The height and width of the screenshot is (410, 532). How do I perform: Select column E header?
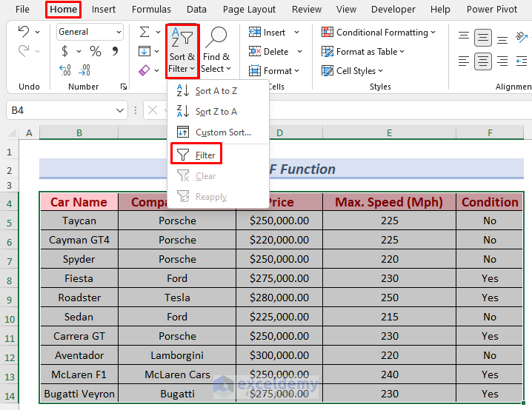[x=389, y=132]
